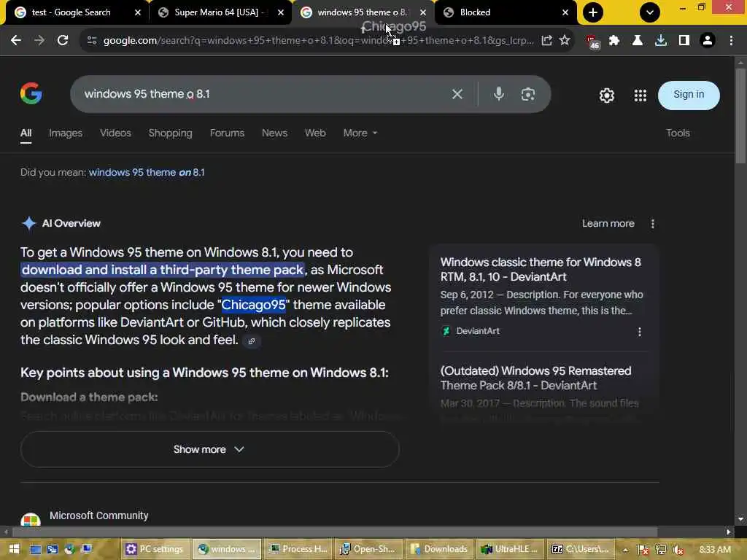Click the address bar URL

318,41
